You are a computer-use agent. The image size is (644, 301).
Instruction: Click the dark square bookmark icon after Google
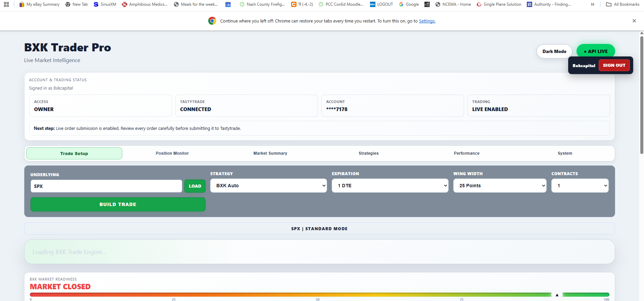coord(427,4)
